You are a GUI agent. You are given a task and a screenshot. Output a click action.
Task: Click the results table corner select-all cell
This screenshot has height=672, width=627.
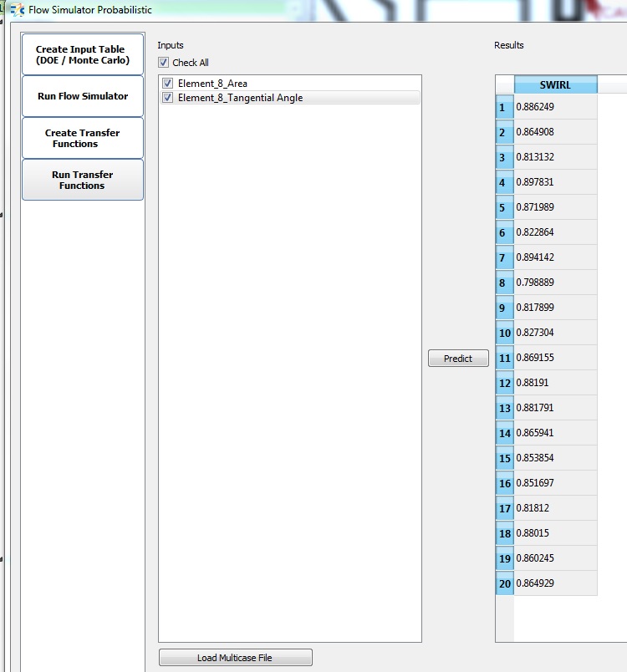[504, 85]
